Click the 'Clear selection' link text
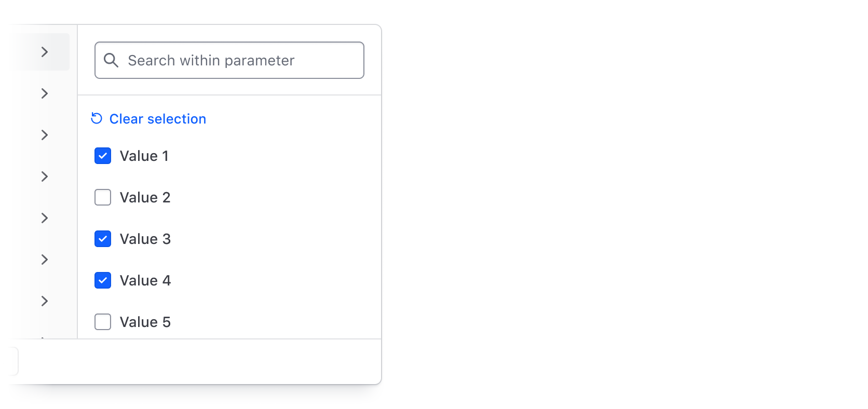The image size is (868, 409). tap(157, 119)
